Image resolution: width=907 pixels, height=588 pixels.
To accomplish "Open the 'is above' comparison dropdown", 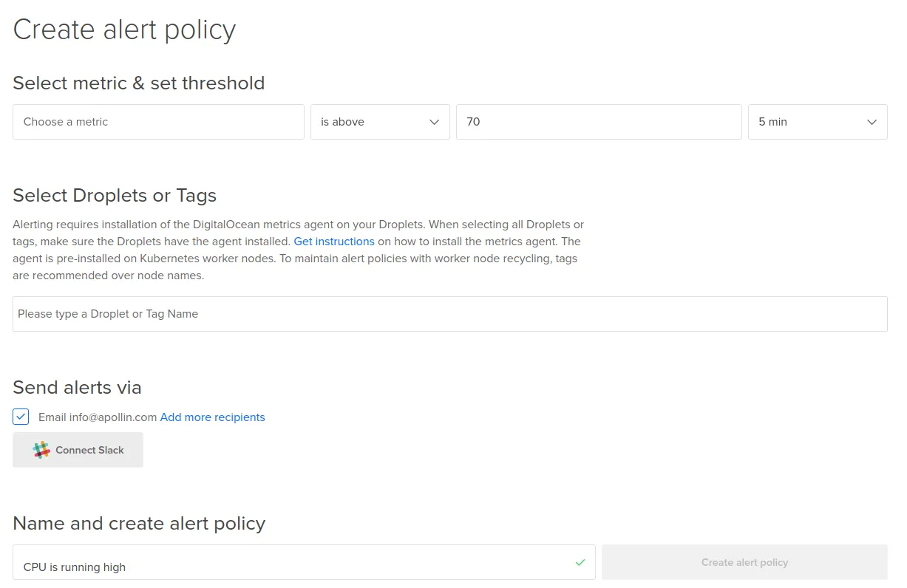I will tap(380, 122).
